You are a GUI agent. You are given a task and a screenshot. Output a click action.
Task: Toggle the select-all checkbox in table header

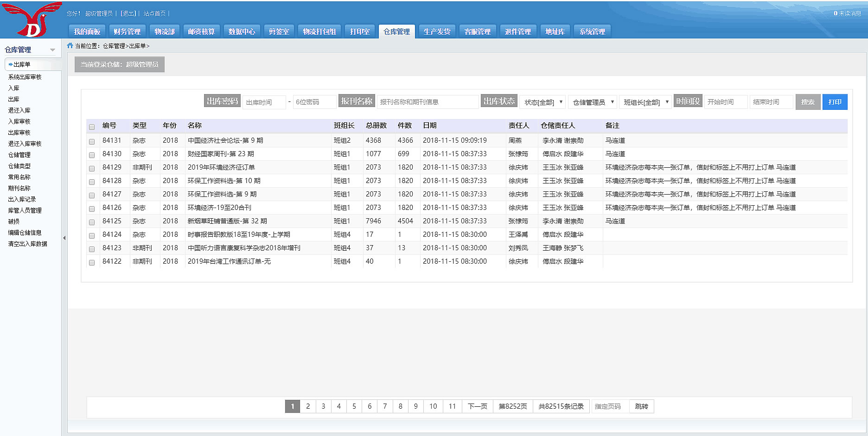pyautogui.click(x=92, y=126)
